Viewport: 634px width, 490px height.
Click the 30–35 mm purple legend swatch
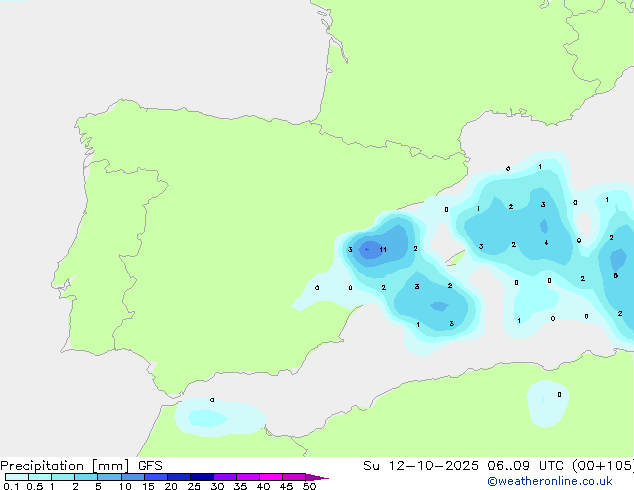pyautogui.click(x=225, y=477)
